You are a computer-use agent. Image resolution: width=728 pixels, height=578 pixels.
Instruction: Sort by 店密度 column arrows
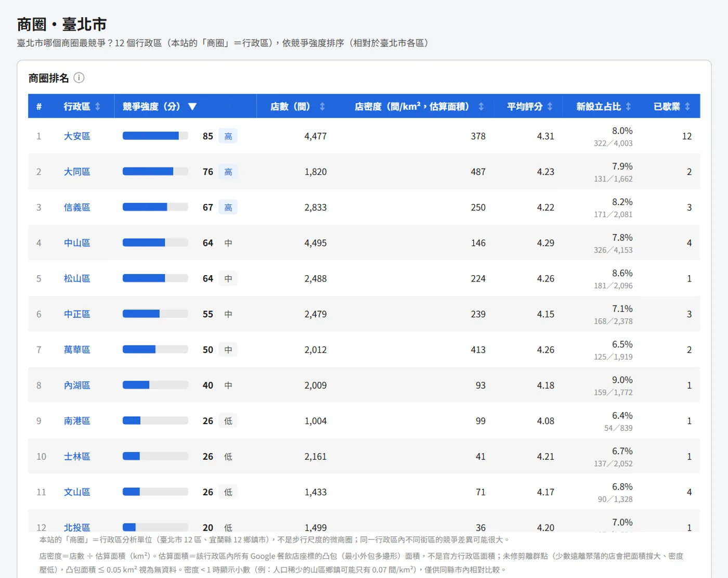tap(481, 107)
